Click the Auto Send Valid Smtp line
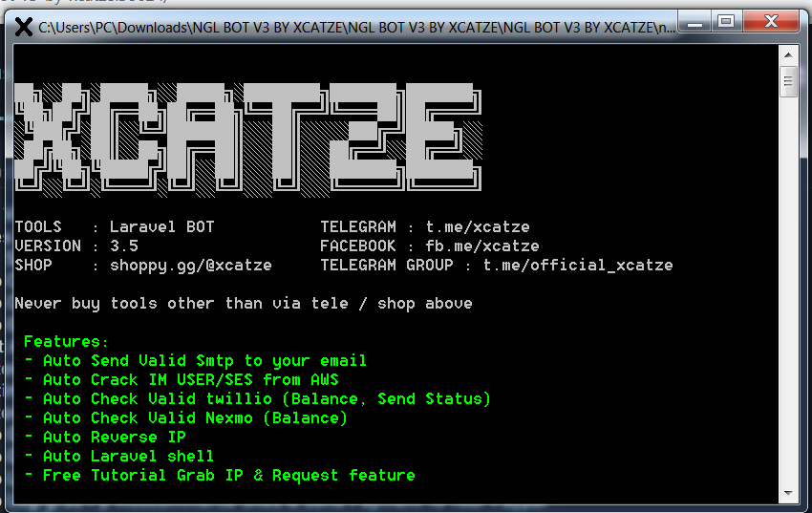Viewport: 812px width, 513px height. [195, 361]
